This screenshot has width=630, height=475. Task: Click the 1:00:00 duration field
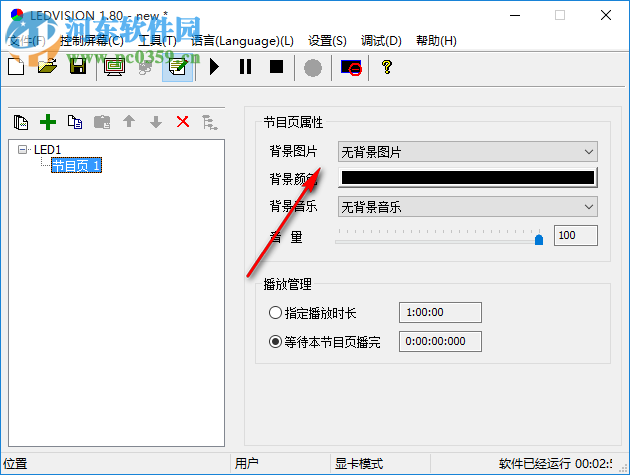tap(440, 312)
